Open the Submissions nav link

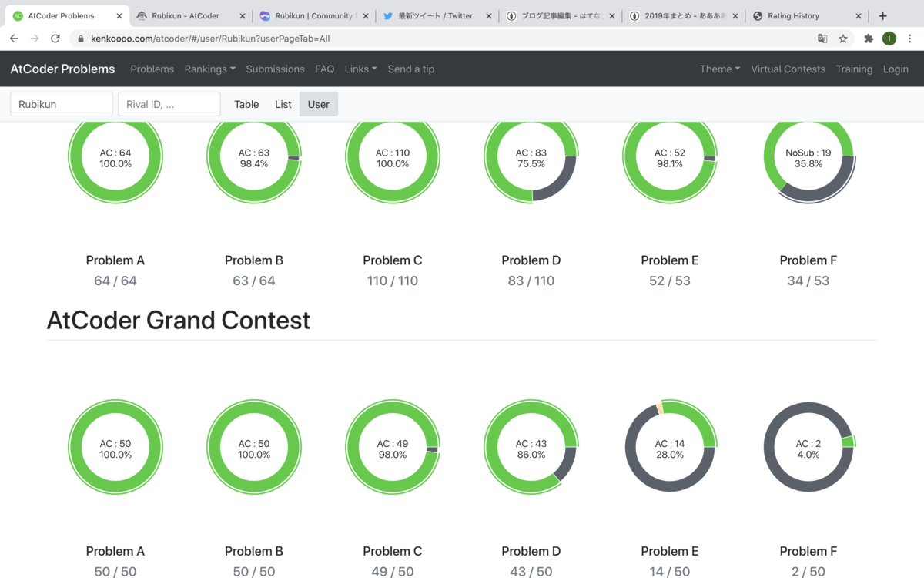(x=276, y=69)
